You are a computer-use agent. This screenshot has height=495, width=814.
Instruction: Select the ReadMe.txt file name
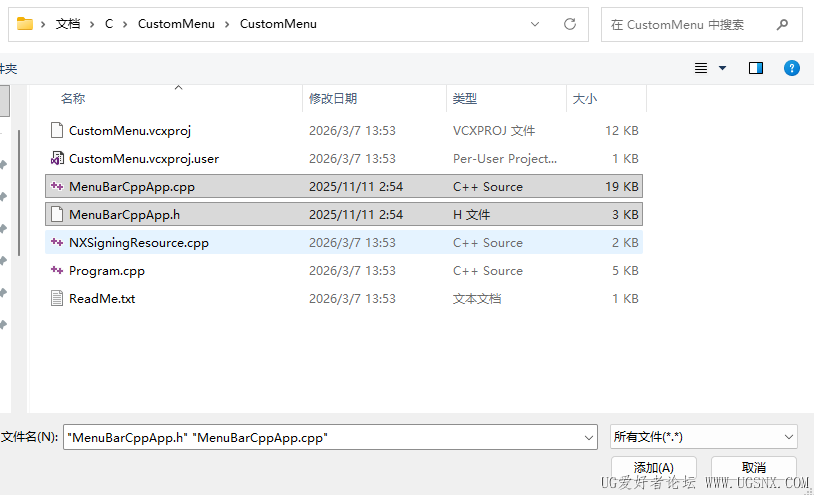click(102, 299)
